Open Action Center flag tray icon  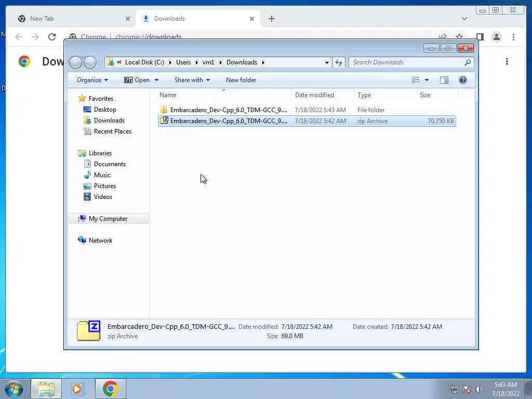click(x=467, y=389)
